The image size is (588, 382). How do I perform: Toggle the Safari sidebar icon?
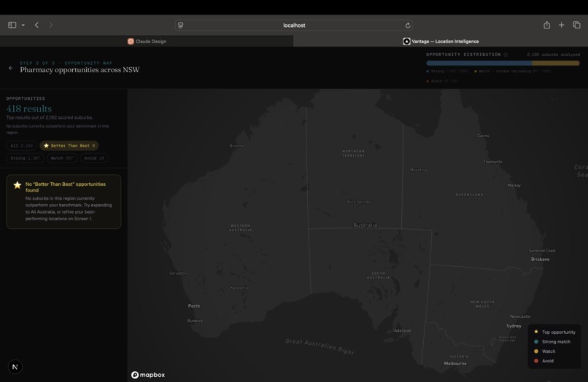(x=12, y=25)
